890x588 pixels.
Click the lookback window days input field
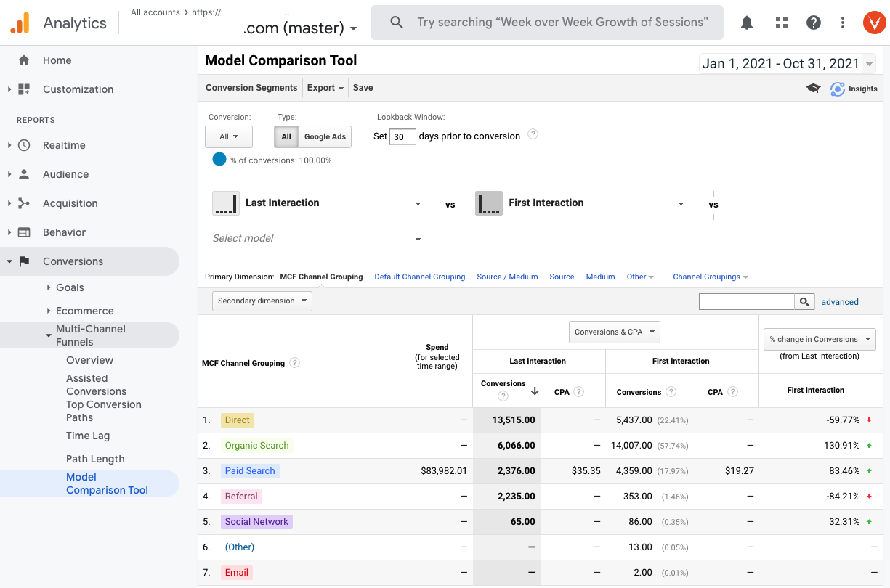pos(402,136)
